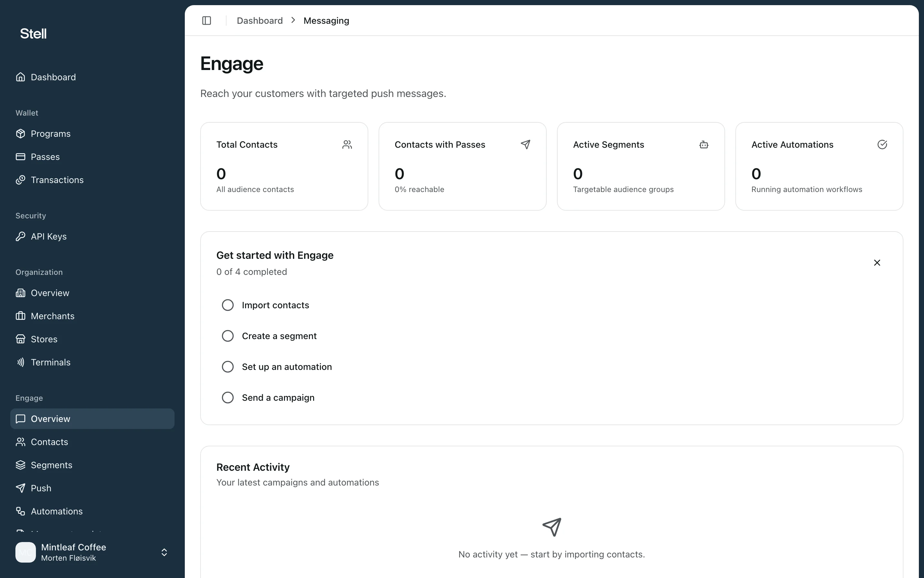
Task: Open Merchants in the sidebar
Action: [92, 316]
